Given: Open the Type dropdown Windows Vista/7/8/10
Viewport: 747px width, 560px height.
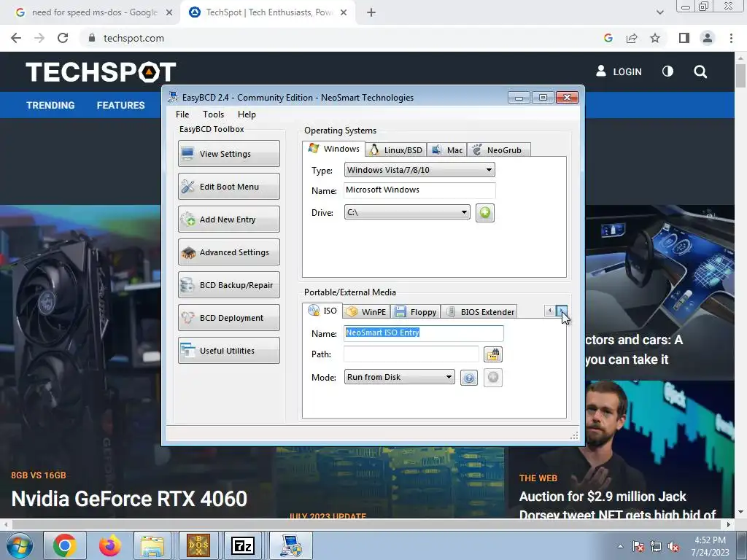Looking at the screenshot, I should pos(419,170).
